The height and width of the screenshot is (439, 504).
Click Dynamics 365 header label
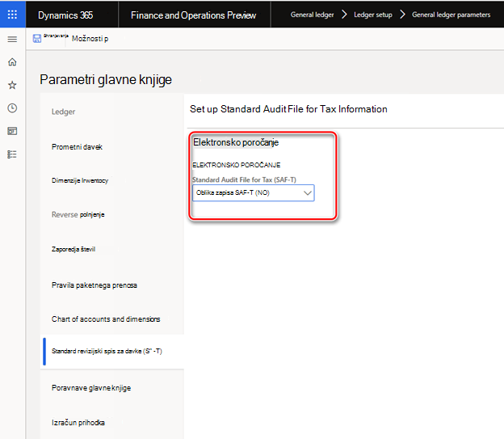coord(65,15)
